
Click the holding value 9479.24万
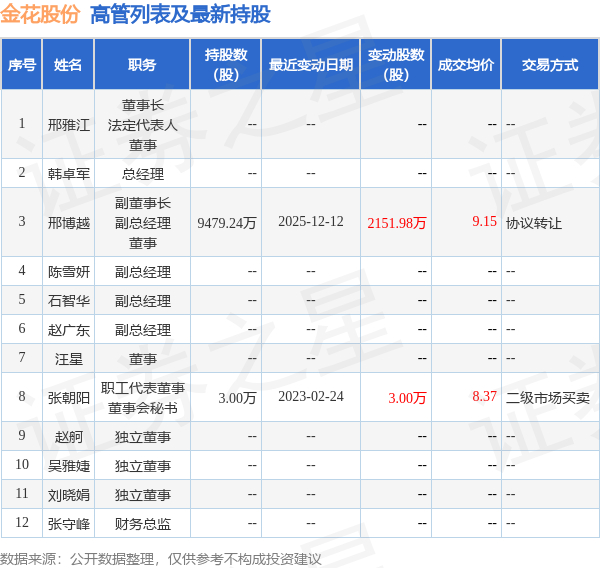pyautogui.click(x=227, y=223)
